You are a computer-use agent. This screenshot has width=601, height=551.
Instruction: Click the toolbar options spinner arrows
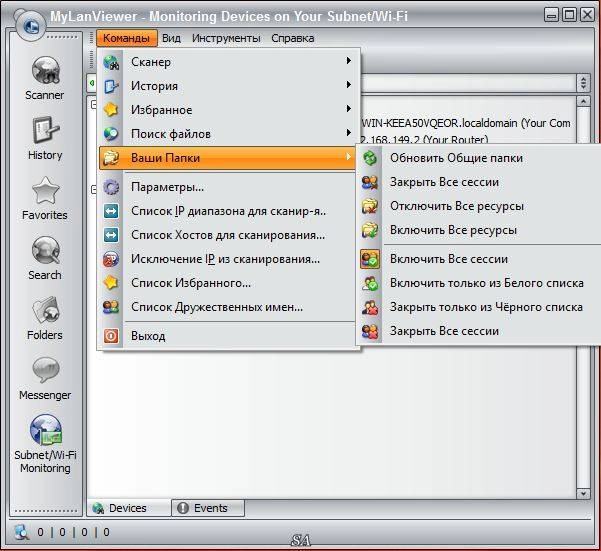pyautogui.click(x=583, y=83)
